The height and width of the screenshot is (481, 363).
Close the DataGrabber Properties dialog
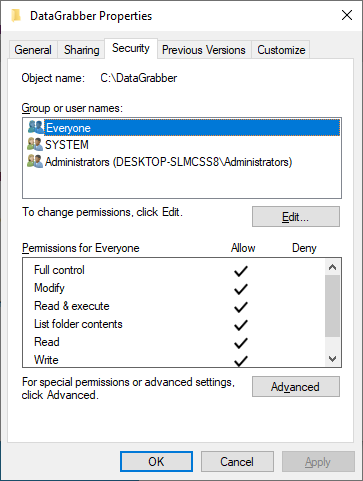(x=347, y=15)
